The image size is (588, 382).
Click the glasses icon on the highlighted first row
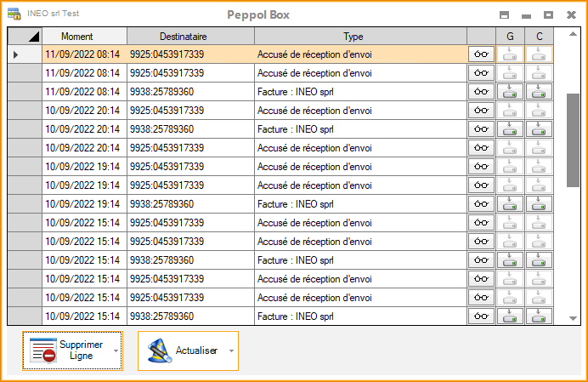tap(481, 54)
